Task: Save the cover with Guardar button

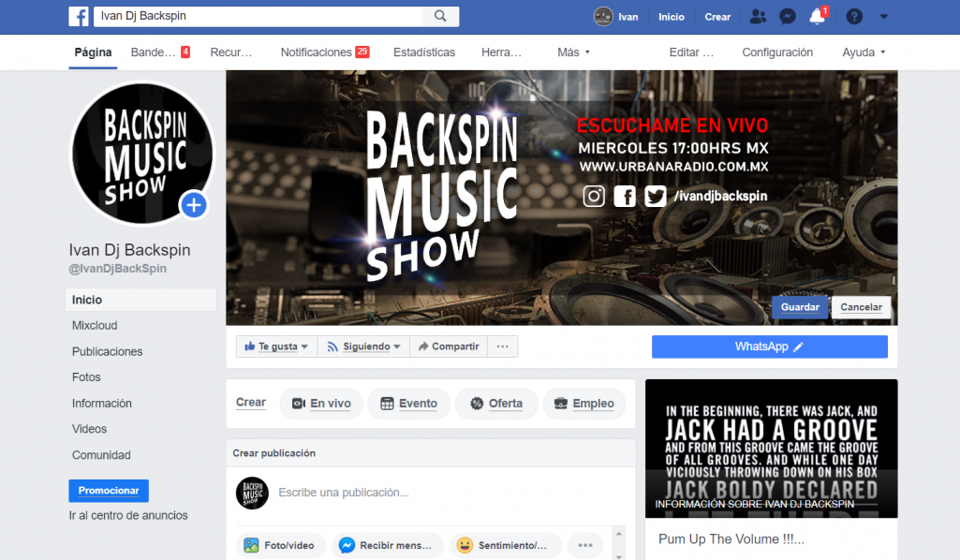Action: 800,307
